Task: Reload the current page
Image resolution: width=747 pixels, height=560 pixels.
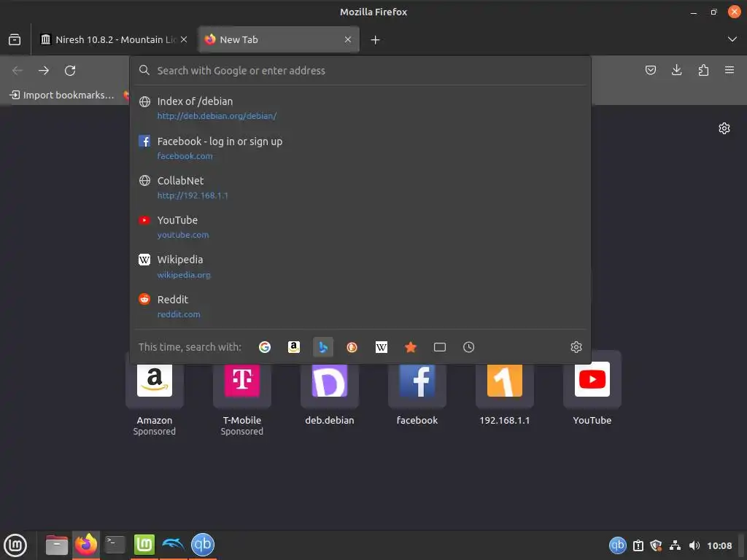Action: pos(70,71)
